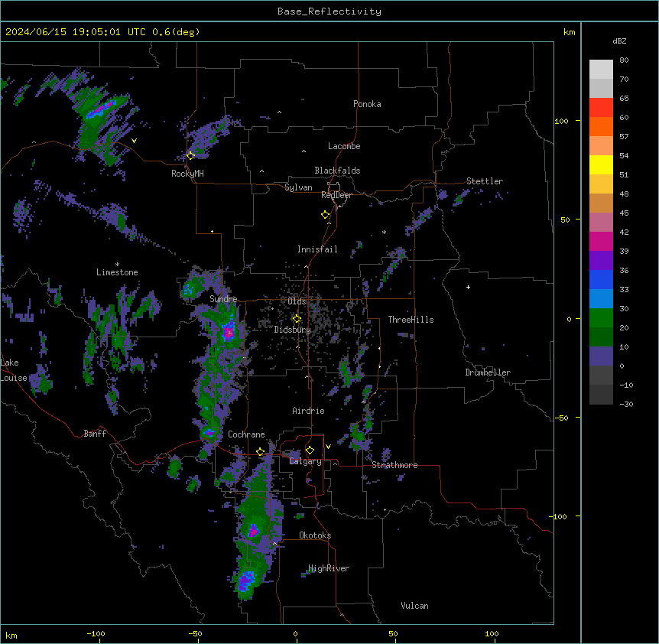Click the Sylvan label
659x644 pixels.
298,187
